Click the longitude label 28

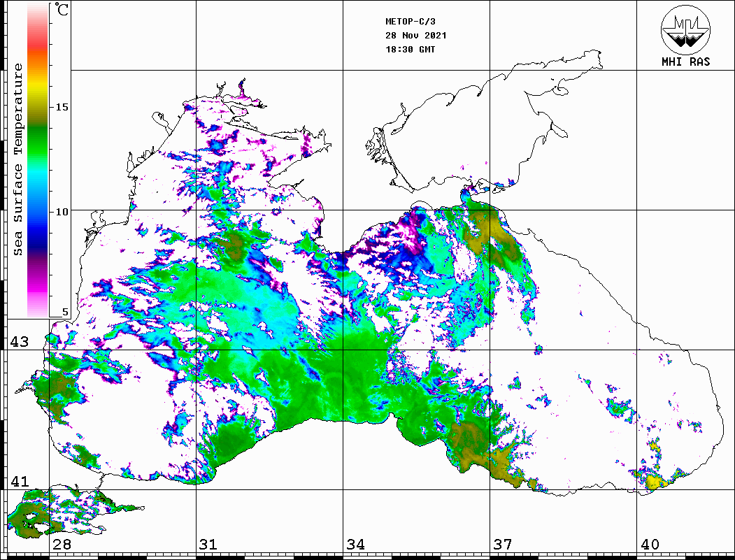[62, 544]
